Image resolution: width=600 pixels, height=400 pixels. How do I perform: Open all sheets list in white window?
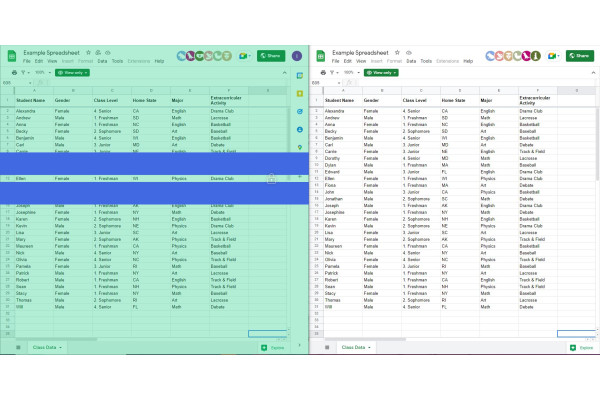327,347
